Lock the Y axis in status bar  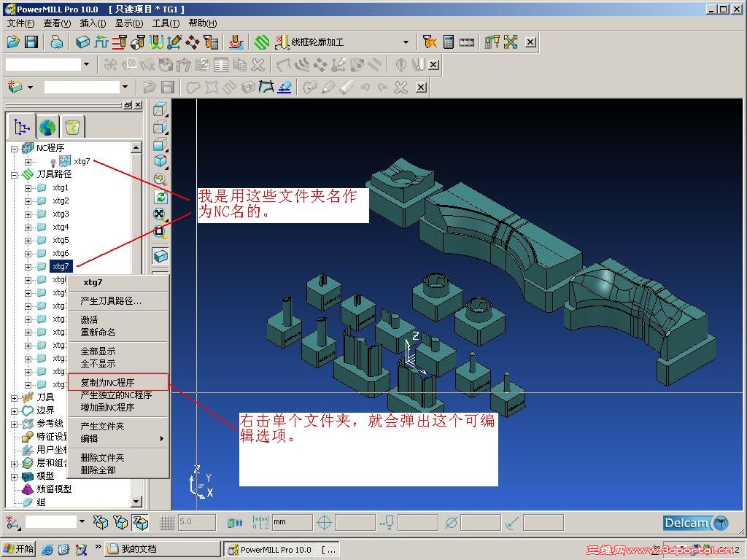pyautogui.click(x=120, y=522)
